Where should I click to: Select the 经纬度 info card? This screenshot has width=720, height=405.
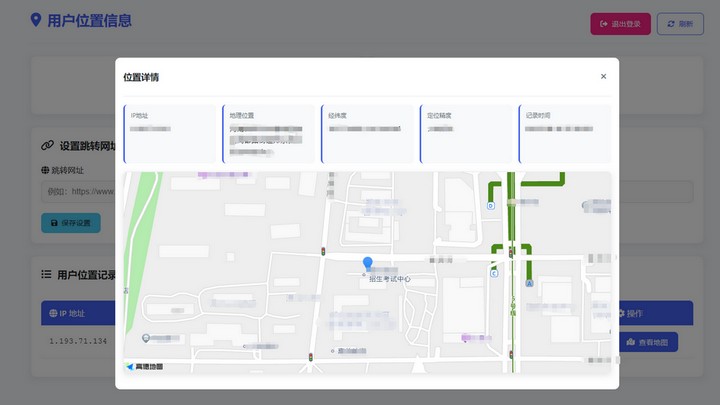[x=366, y=133]
